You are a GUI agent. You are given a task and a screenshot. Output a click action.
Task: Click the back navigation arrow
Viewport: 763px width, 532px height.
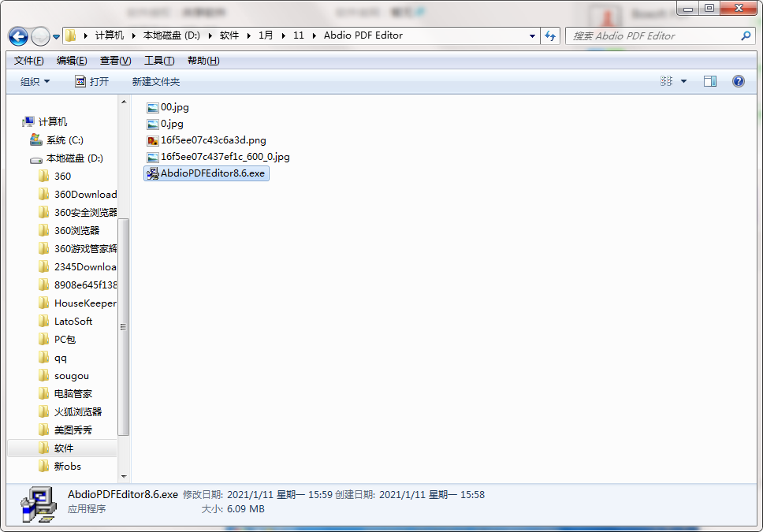(x=17, y=36)
